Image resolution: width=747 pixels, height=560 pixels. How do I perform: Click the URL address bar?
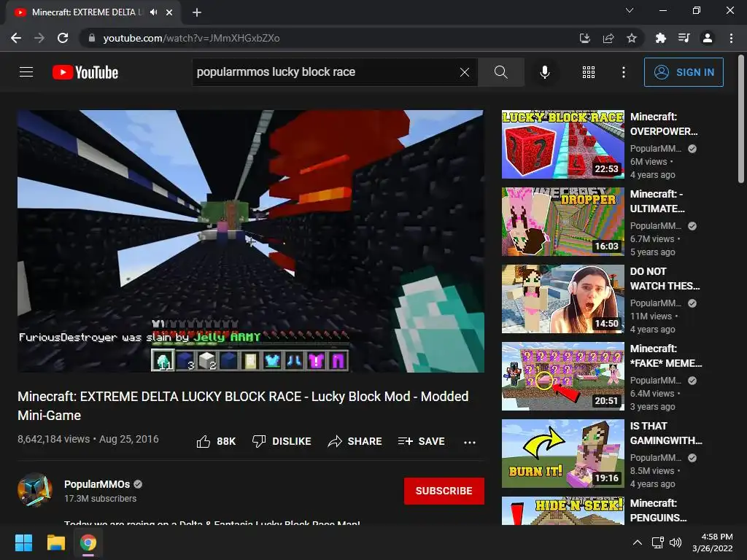tap(333, 38)
